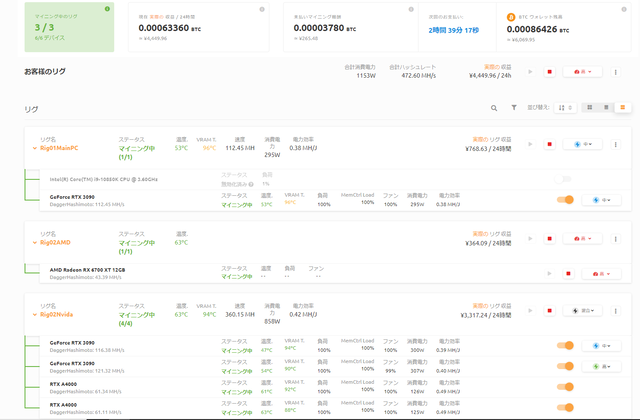Stop mining on Rig02AMD

coord(549,238)
